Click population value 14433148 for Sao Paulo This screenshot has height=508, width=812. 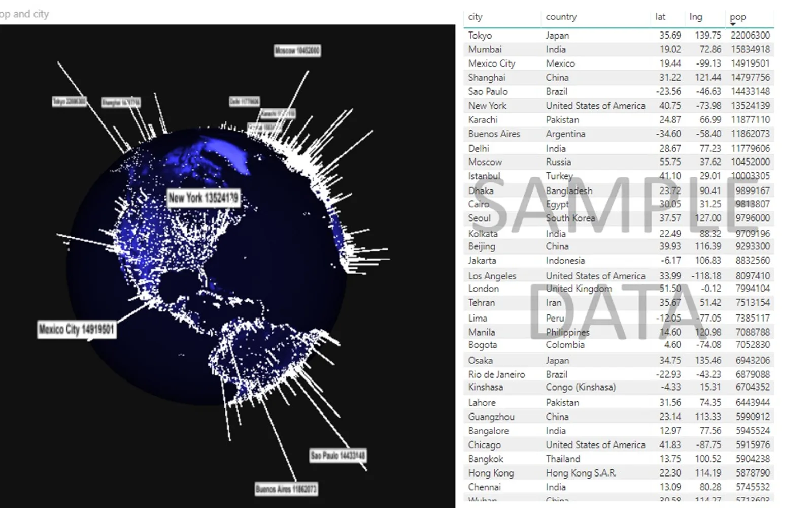750,91
